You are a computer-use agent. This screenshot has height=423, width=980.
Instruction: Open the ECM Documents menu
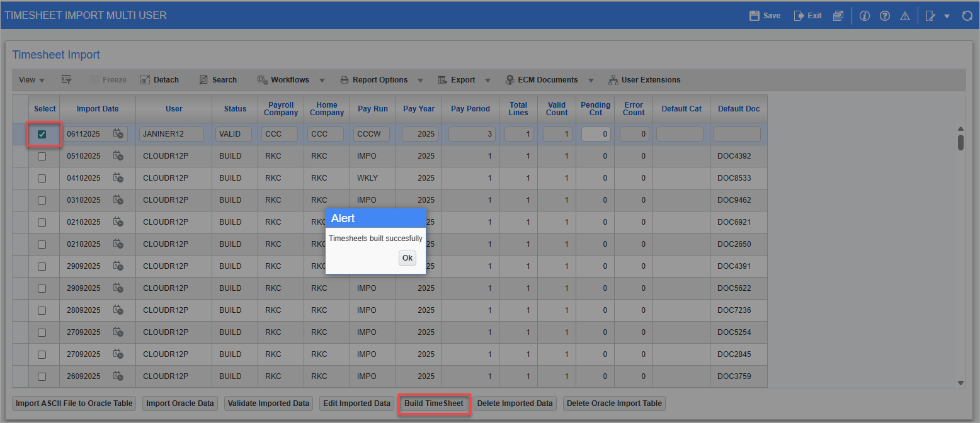click(547, 80)
